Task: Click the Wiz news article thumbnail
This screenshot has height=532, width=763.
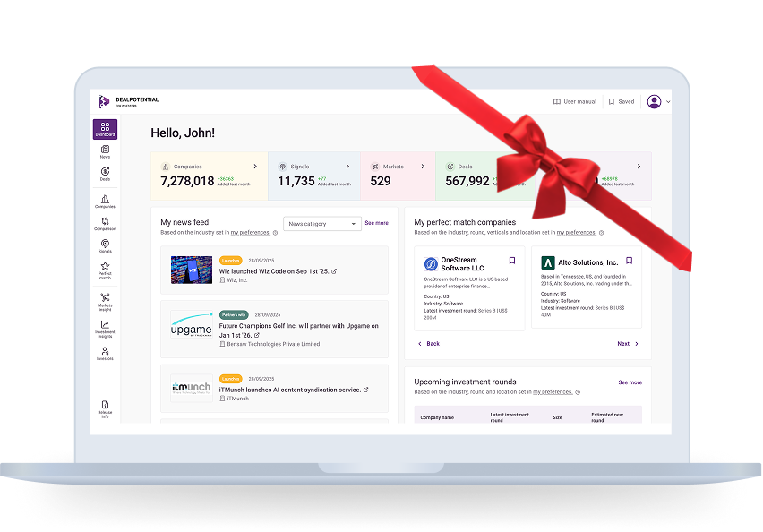Action: 192,270
